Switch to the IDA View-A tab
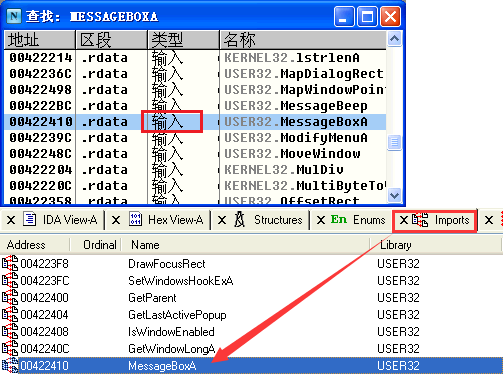 point(70,220)
